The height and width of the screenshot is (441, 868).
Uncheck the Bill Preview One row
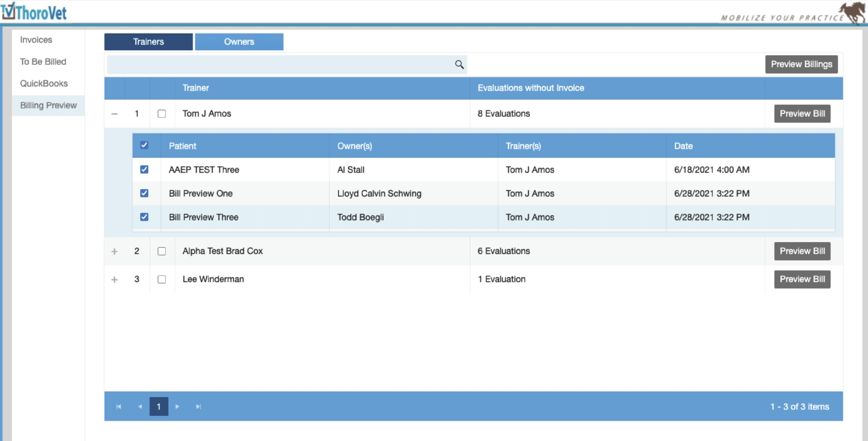[144, 193]
